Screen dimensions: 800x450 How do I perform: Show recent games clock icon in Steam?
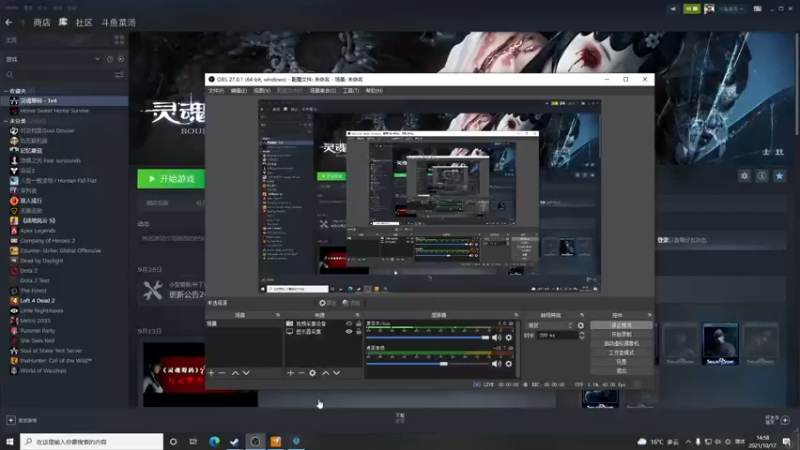110,59
